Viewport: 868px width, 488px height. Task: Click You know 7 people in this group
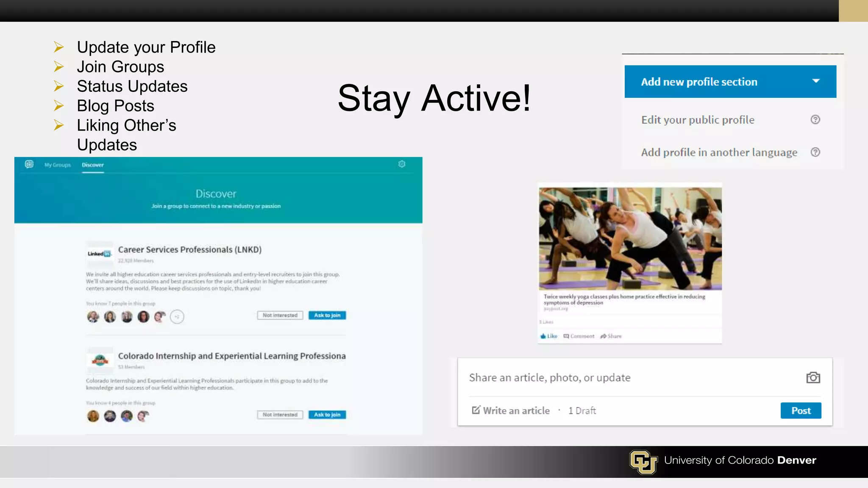(121, 303)
